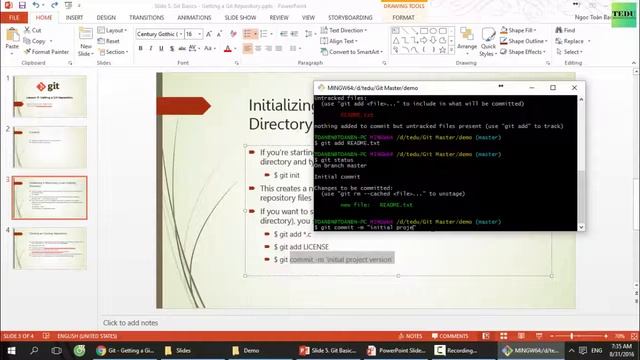The height and width of the screenshot is (360, 640).
Task: Select slide 1 thumbnail with git logo
Action: pyautogui.click(x=50, y=96)
